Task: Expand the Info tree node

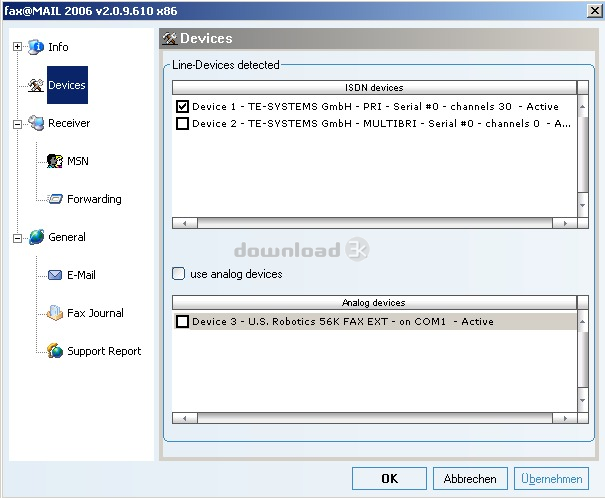Action: click(x=17, y=47)
